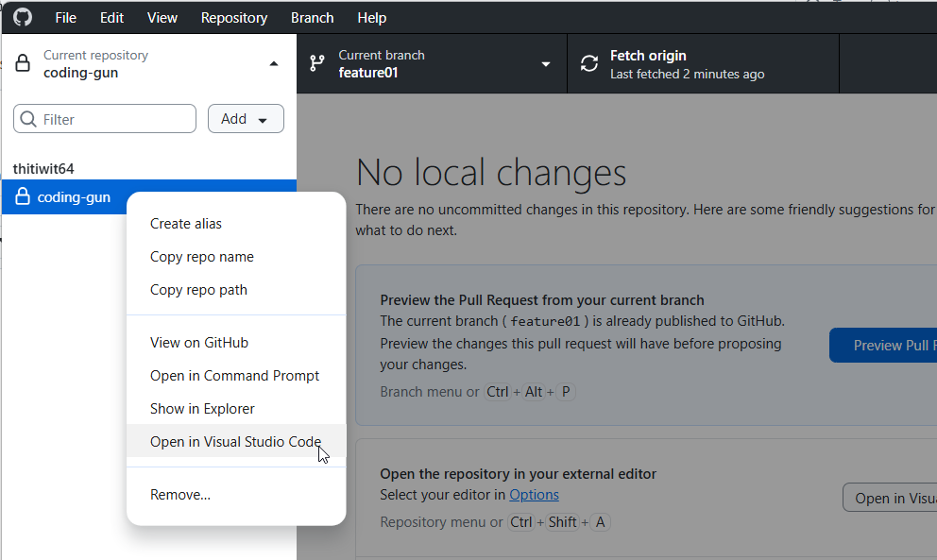This screenshot has width=937, height=560.
Task: Choose Remove... from context menu
Action: tap(236, 494)
